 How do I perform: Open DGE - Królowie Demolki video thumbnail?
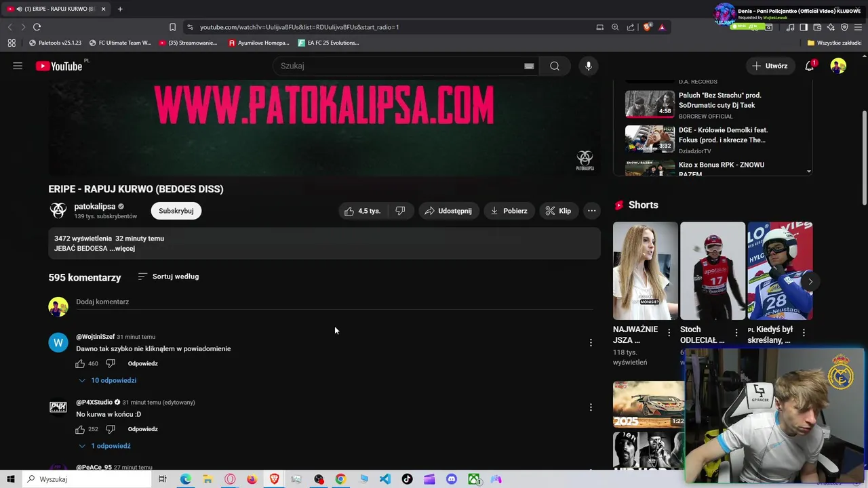tap(650, 139)
